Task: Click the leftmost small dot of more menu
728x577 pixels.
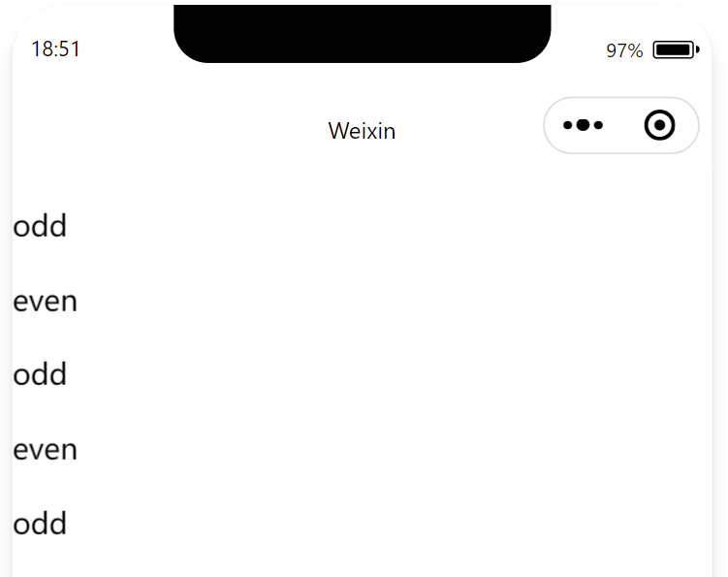Action: pyautogui.click(x=567, y=125)
